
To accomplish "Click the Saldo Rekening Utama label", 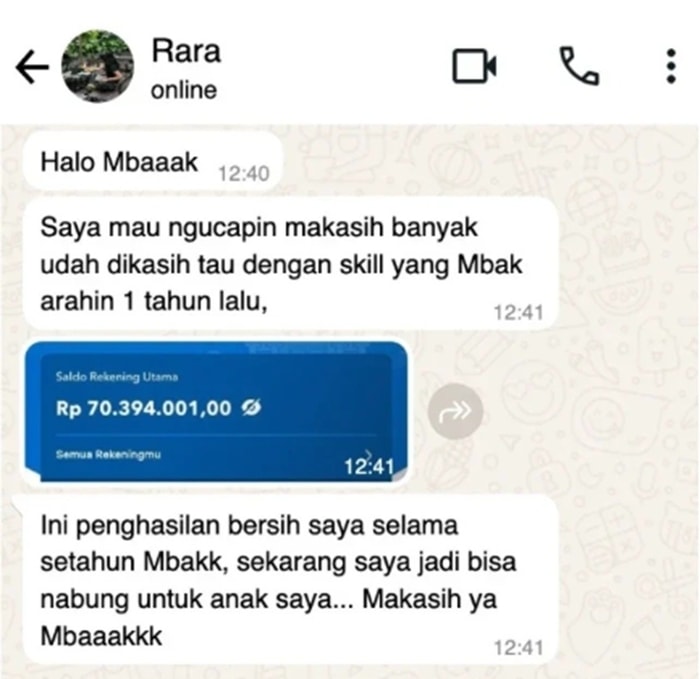I will click(117, 377).
